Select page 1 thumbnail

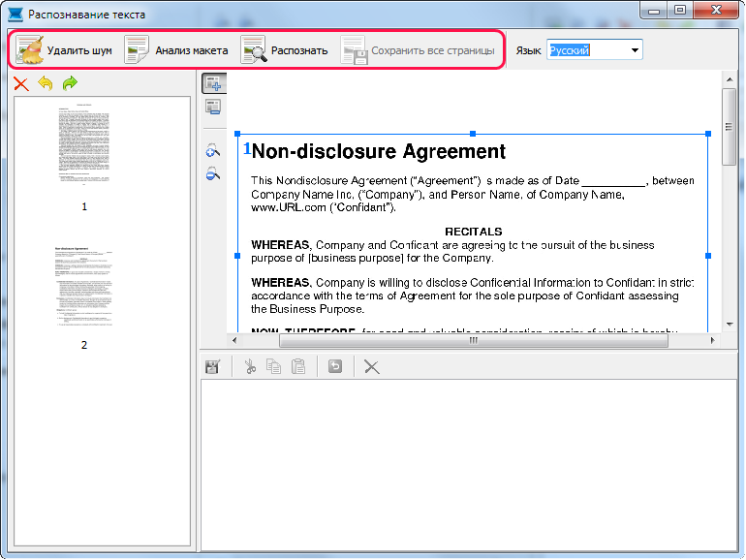point(84,143)
